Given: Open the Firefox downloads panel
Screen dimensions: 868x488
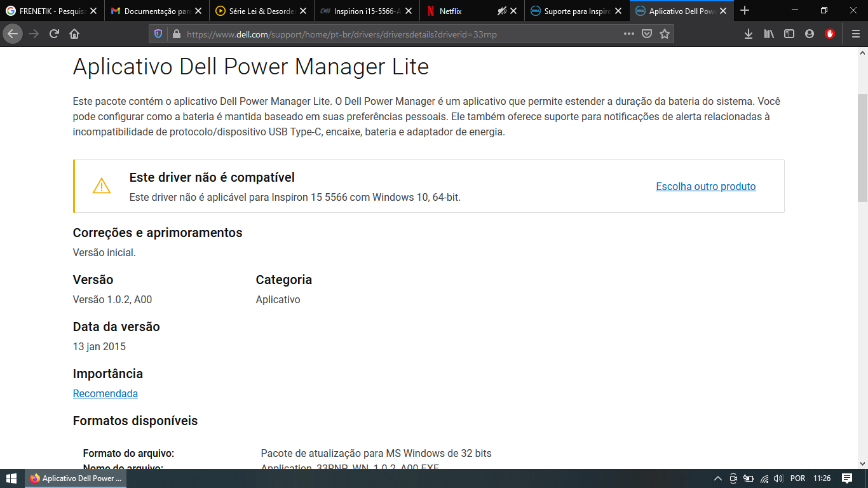Looking at the screenshot, I should click(749, 34).
